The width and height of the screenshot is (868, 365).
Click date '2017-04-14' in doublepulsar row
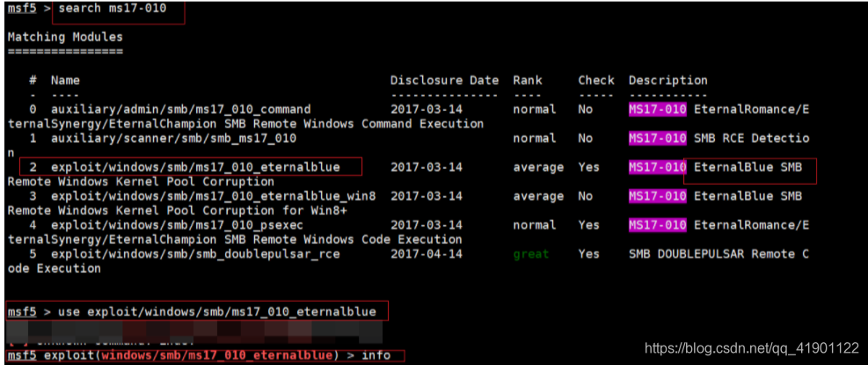coord(427,253)
